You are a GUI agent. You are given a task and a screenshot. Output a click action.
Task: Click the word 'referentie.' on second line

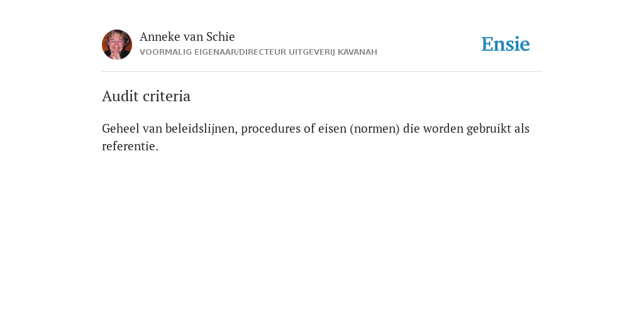coord(130,146)
